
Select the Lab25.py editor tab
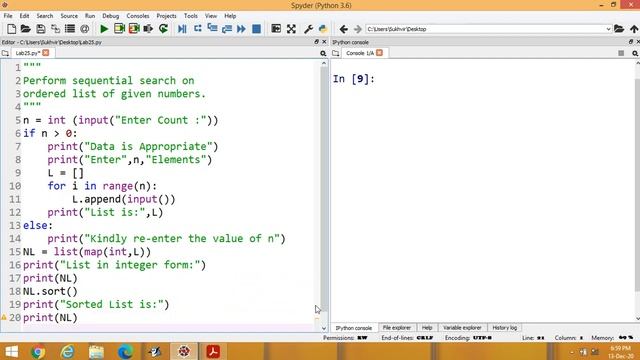[27, 53]
